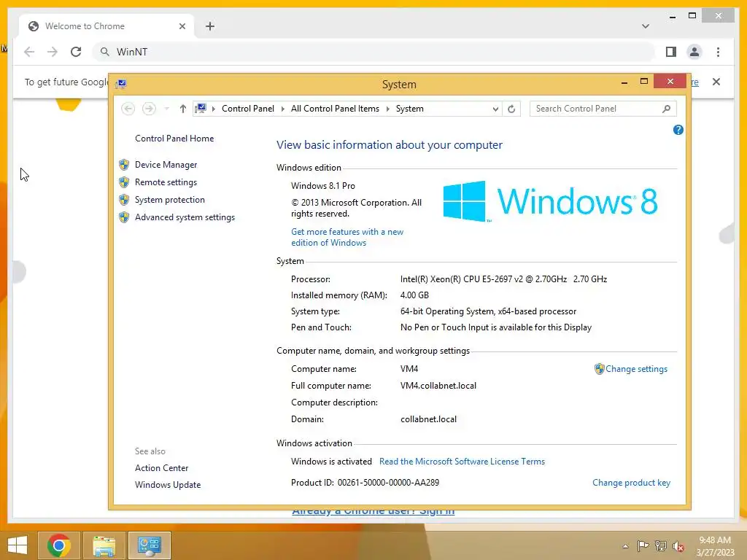Expand chevron before Control Panel breadcrumb
The image size is (747, 560).
(x=214, y=109)
